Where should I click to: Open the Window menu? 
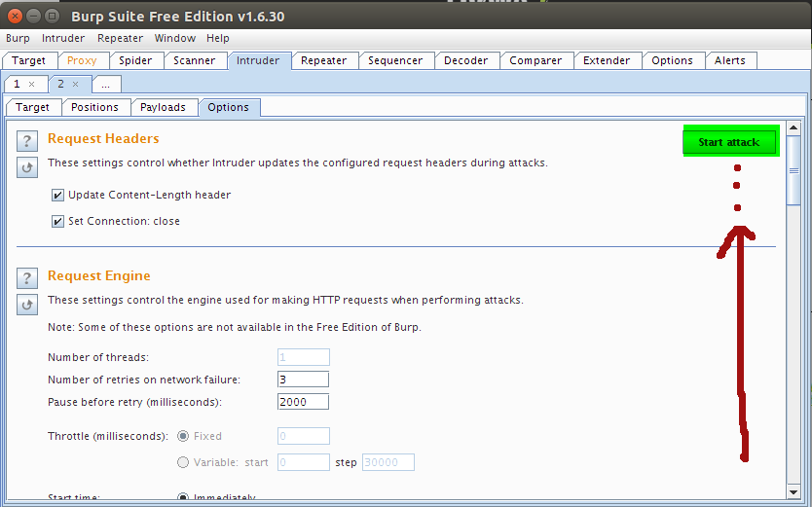pyautogui.click(x=175, y=38)
